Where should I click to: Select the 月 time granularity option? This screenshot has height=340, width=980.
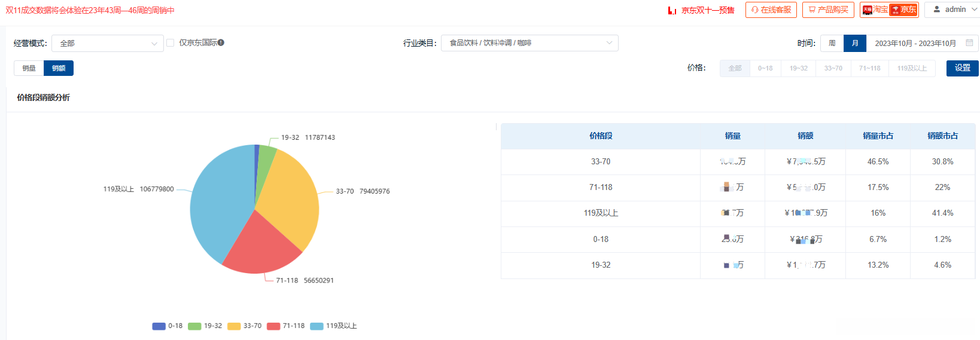[x=855, y=43]
